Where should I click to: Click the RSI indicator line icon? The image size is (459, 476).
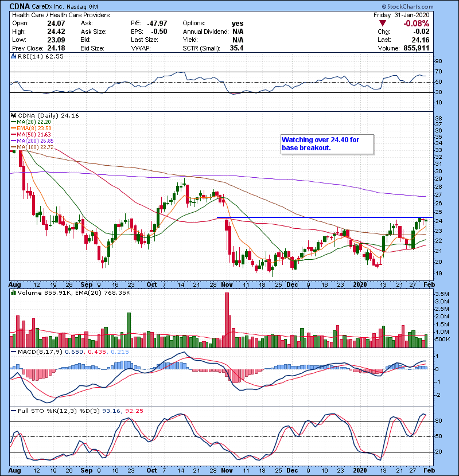point(13,56)
